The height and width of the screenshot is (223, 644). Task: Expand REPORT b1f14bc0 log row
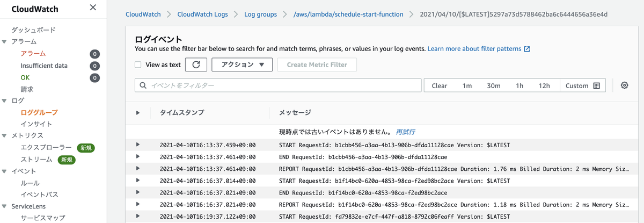[x=138, y=204]
